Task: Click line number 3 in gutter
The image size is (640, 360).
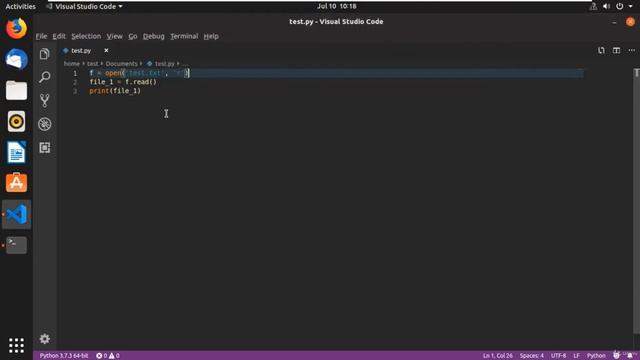Action: (x=75, y=91)
